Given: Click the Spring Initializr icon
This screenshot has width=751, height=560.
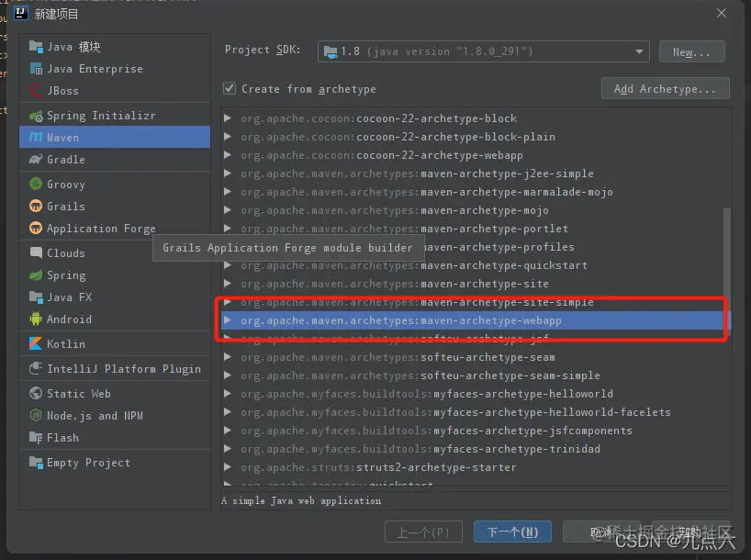Looking at the screenshot, I should click(x=36, y=116).
